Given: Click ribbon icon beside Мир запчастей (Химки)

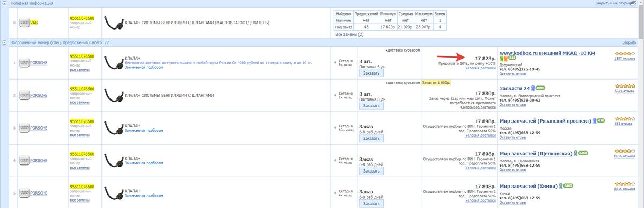Looking at the screenshot, I should pos(560,186).
